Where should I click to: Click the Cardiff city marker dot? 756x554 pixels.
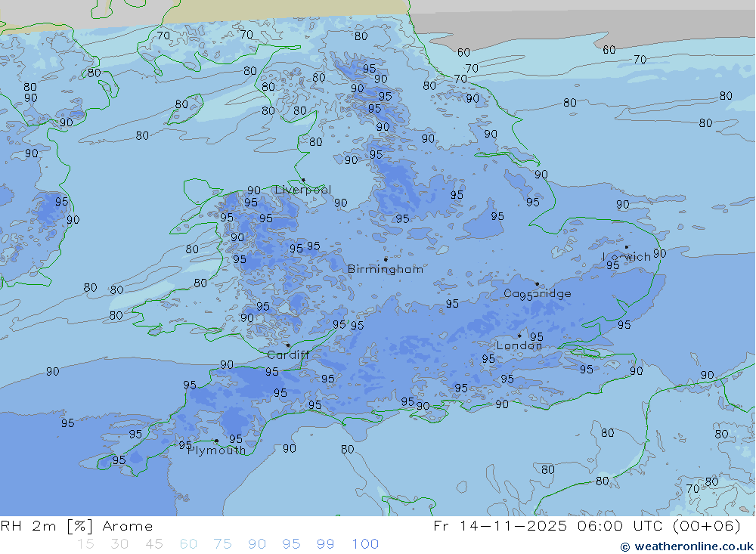pyautogui.click(x=287, y=345)
